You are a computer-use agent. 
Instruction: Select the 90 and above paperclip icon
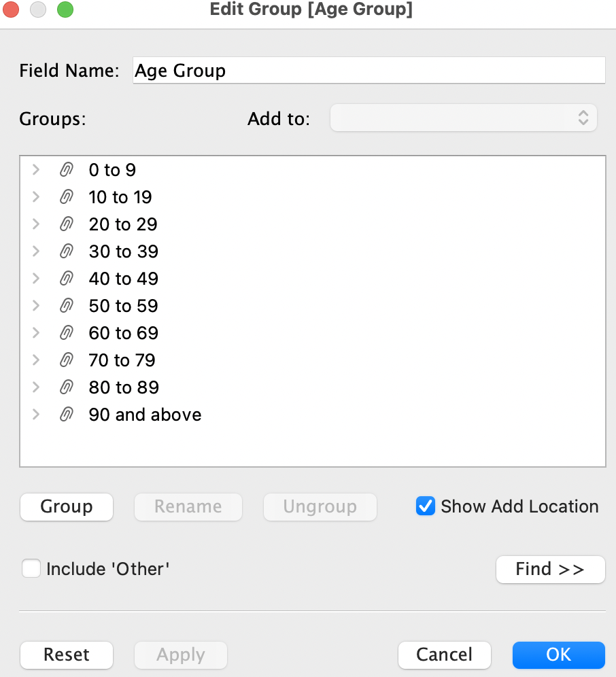[66, 415]
